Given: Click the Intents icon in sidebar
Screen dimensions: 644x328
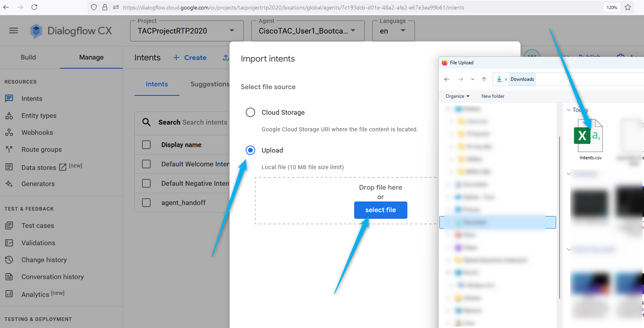Looking at the screenshot, I should (9, 99).
